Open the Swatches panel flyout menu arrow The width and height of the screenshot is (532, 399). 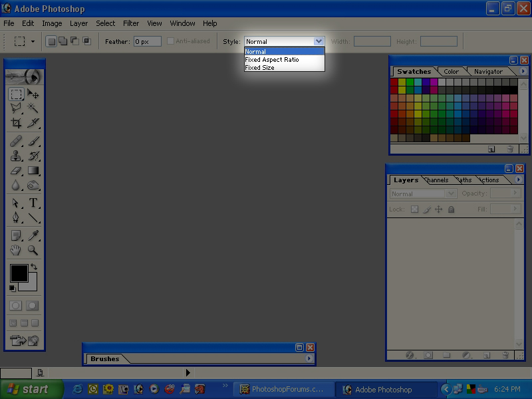[523, 71]
